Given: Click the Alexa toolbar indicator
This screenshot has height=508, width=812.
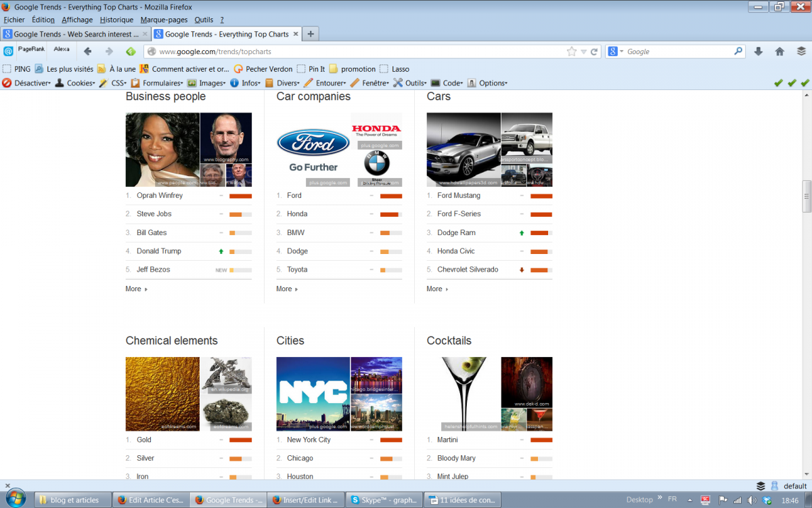Looking at the screenshot, I should [62, 49].
